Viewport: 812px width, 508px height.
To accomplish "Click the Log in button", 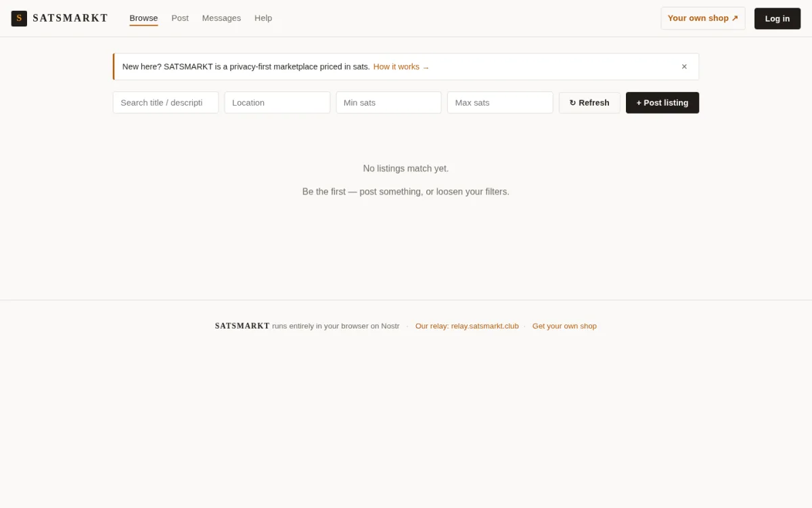I will pos(777,18).
